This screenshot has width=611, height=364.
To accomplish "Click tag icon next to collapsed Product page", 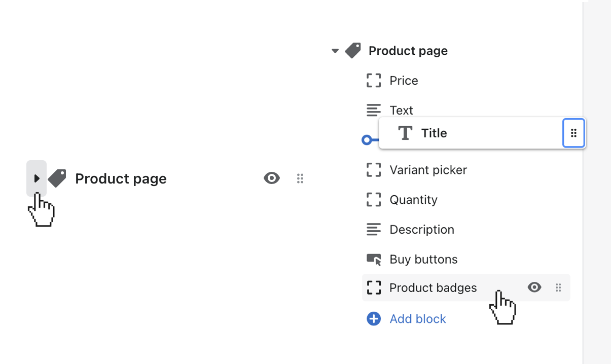I will (57, 178).
